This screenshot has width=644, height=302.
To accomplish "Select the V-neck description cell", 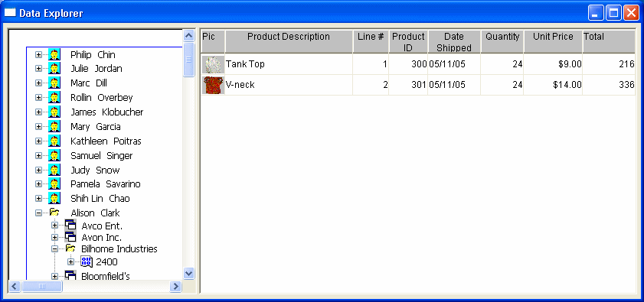I will (x=289, y=85).
